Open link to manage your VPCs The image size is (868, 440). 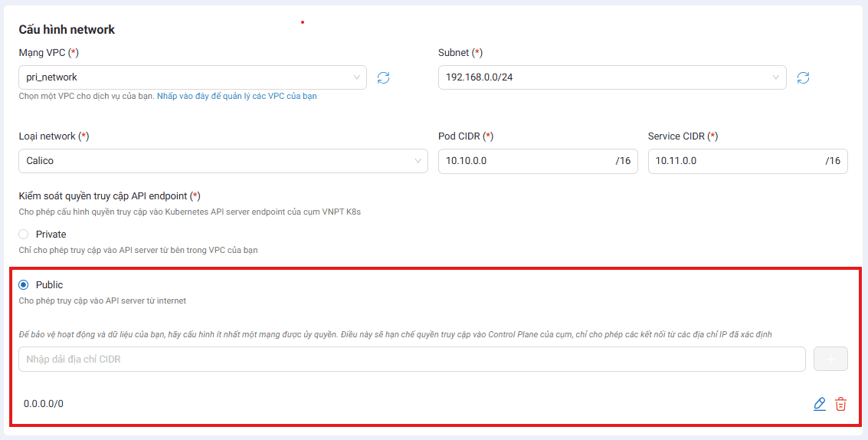click(237, 97)
